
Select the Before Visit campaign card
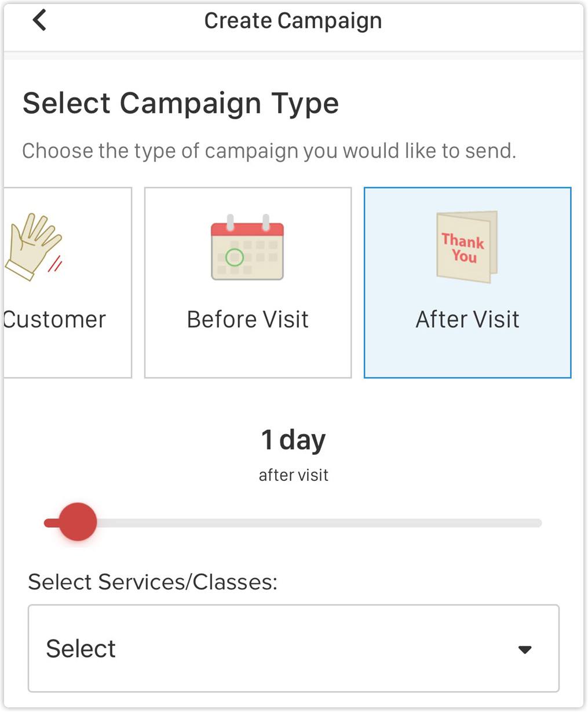(x=248, y=283)
